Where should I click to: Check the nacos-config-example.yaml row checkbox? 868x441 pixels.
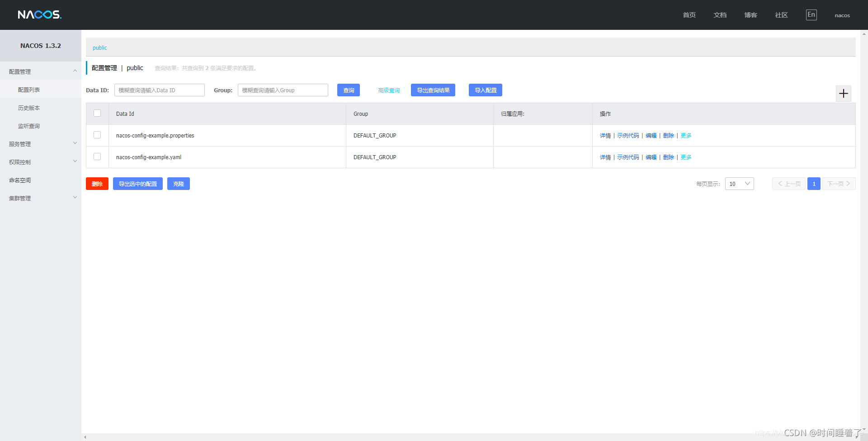(x=97, y=156)
